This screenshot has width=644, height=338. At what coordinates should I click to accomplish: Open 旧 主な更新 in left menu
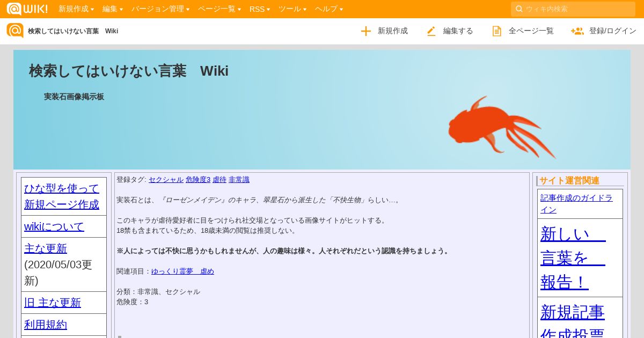pyautogui.click(x=53, y=303)
